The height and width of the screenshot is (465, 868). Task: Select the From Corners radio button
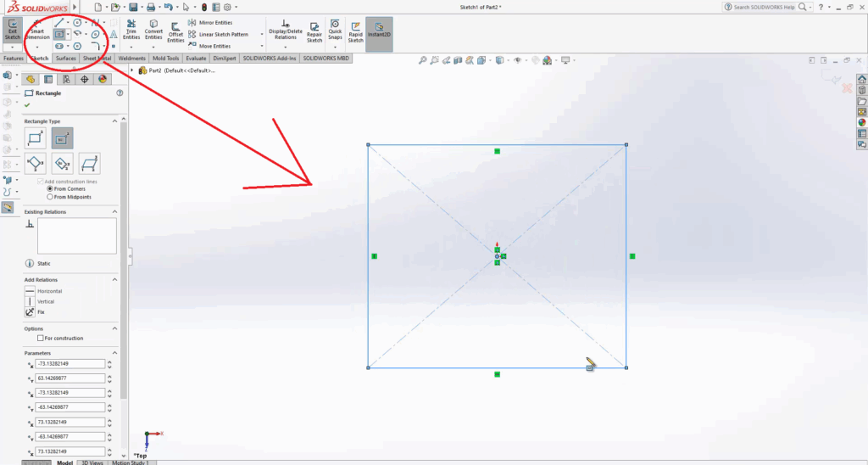[x=50, y=189]
